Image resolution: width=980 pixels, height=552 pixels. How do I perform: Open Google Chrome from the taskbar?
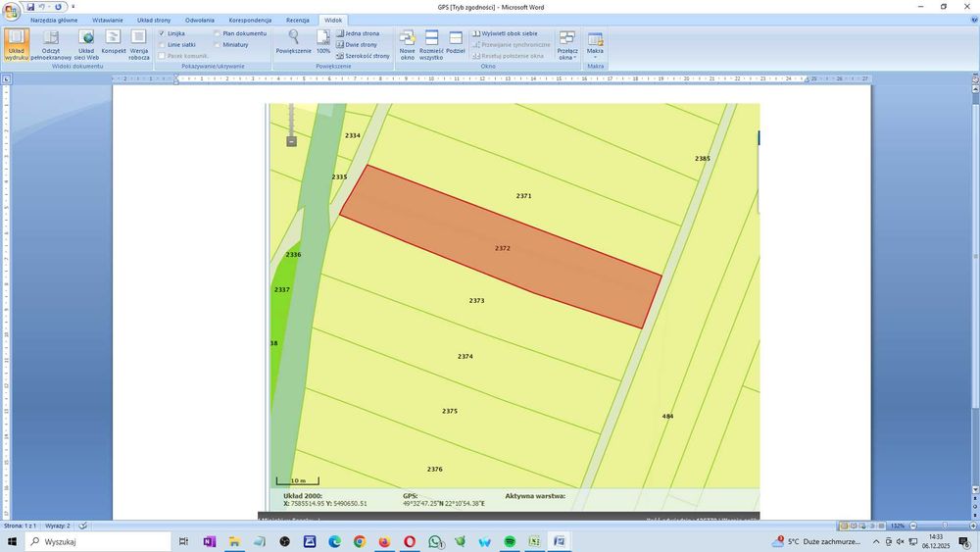pyautogui.click(x=360, y=541)
